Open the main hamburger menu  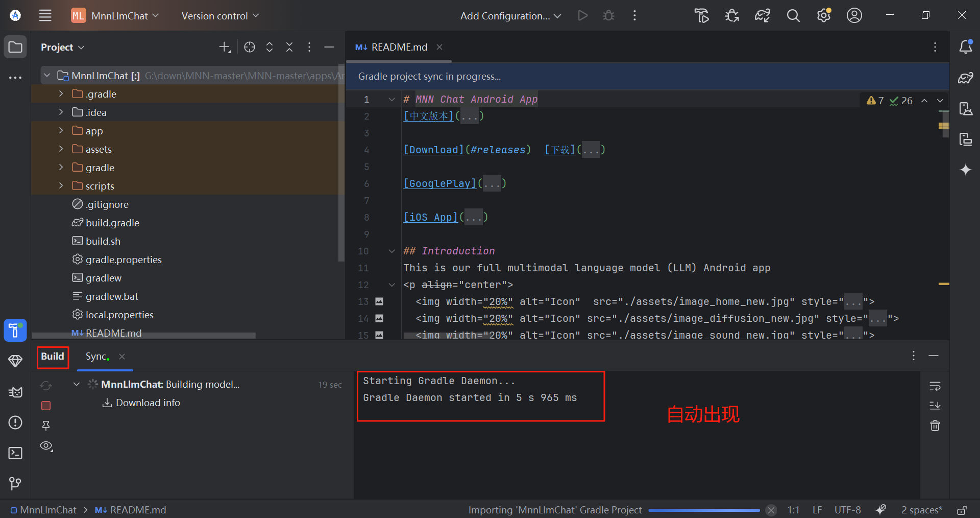[45, 15]
